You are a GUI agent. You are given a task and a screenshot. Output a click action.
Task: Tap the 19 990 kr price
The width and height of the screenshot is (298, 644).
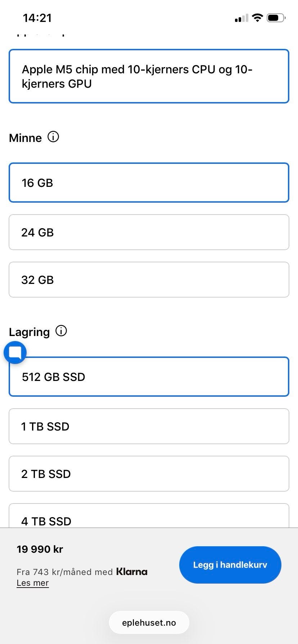pyautogui.click(x=40, y=549)
